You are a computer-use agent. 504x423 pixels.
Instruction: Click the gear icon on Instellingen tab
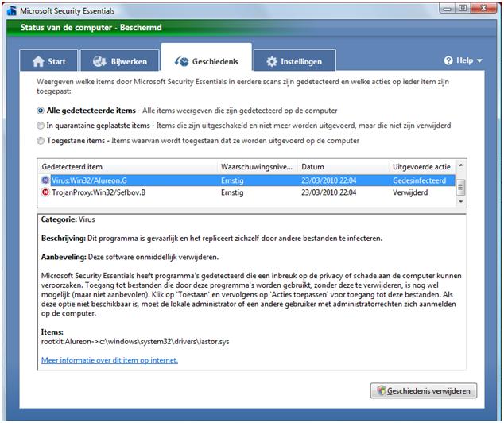coord(272,61)
